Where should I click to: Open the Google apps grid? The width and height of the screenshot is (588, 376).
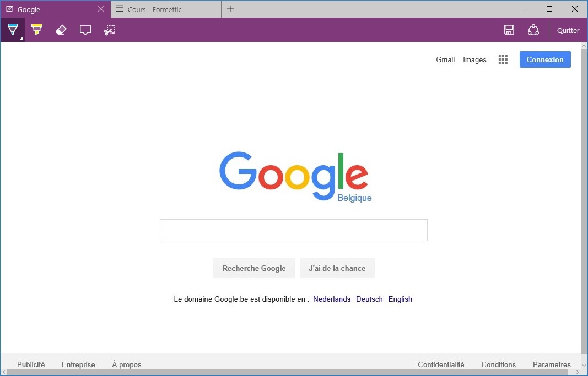coord(503,59)
